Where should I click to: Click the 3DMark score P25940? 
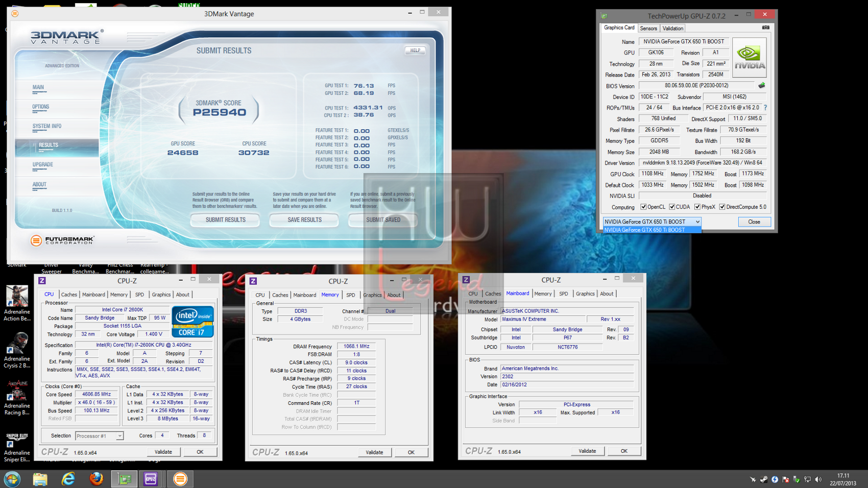[220, 112]
